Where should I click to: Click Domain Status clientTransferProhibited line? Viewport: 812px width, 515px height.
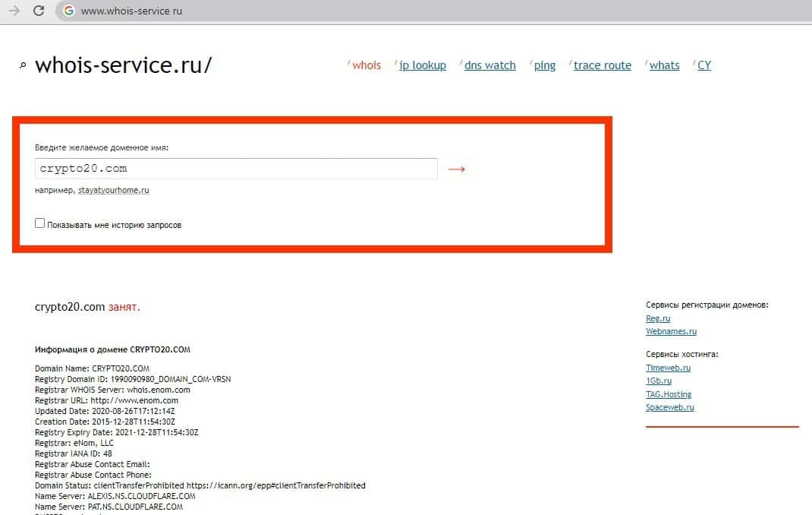coord(200,485)
